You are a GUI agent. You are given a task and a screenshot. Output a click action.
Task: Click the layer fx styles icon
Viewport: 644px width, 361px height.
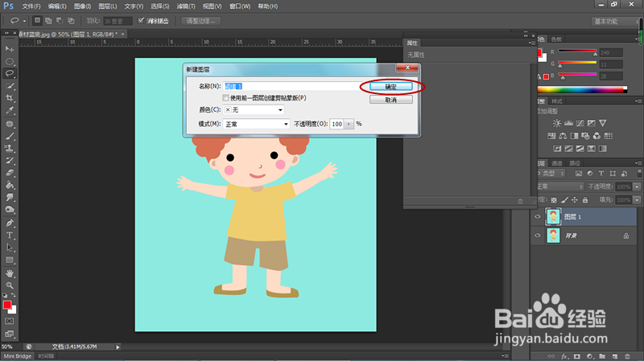click(x=565, y=356)
